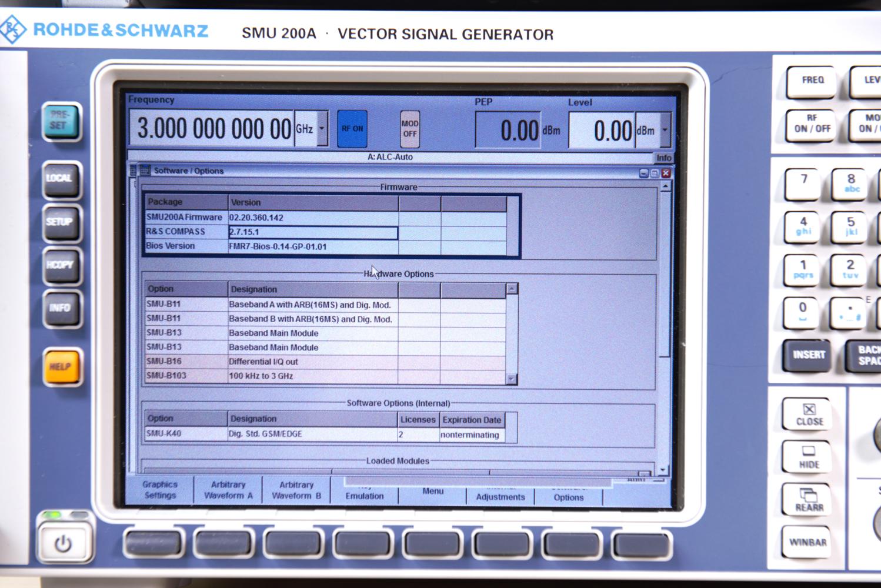Tap numeric key 0
This screenshot has width=881, height=588.
[x=802, y=312]
